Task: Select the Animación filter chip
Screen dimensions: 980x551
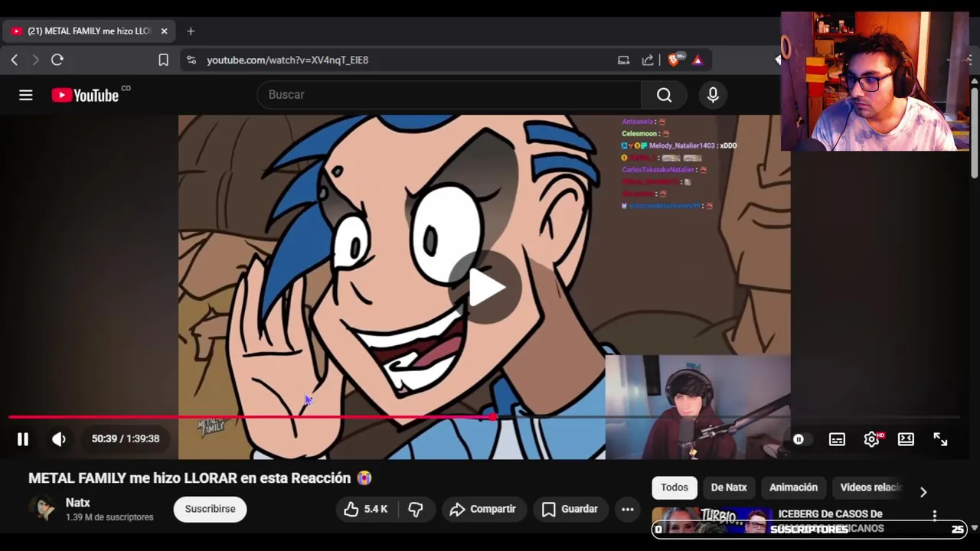Action: (x=793, y=487)
